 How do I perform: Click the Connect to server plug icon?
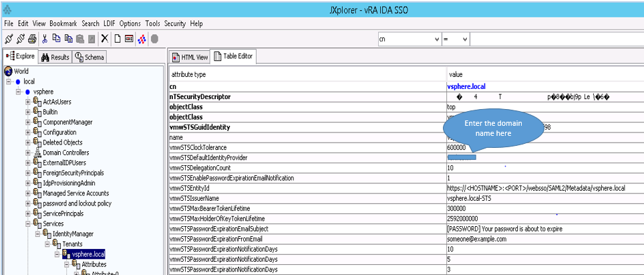click(x=8, y=39)
